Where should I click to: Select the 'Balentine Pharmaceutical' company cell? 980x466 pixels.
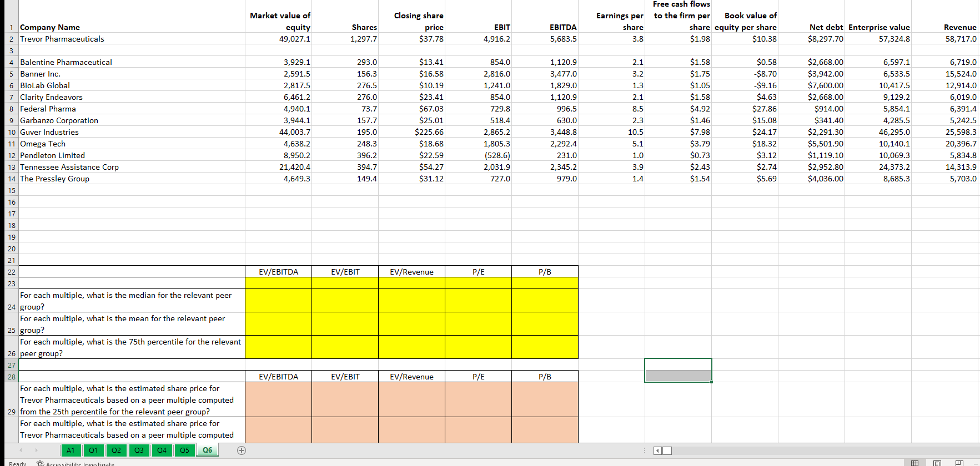[x=132, y=62]
